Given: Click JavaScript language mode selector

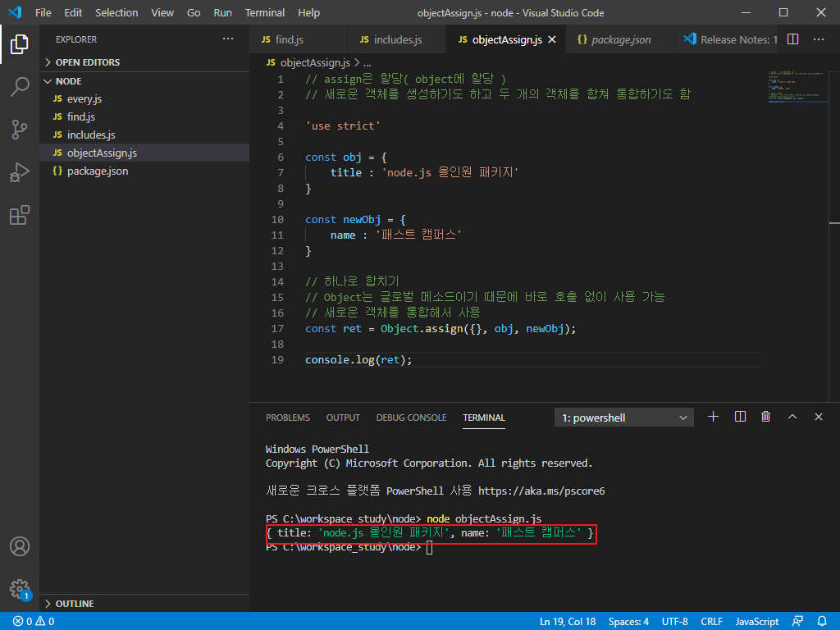Looking at the screenshot, I should (757, 622).
